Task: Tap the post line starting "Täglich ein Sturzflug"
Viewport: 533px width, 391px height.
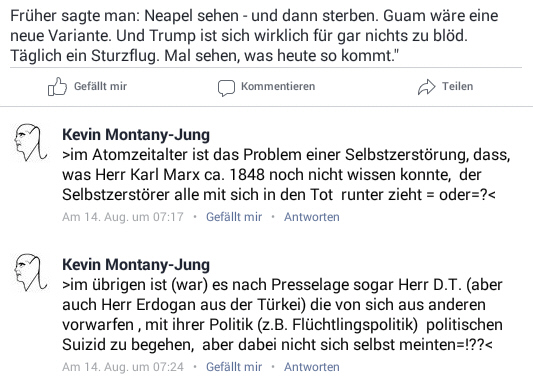Action: [x=205, y=56]
